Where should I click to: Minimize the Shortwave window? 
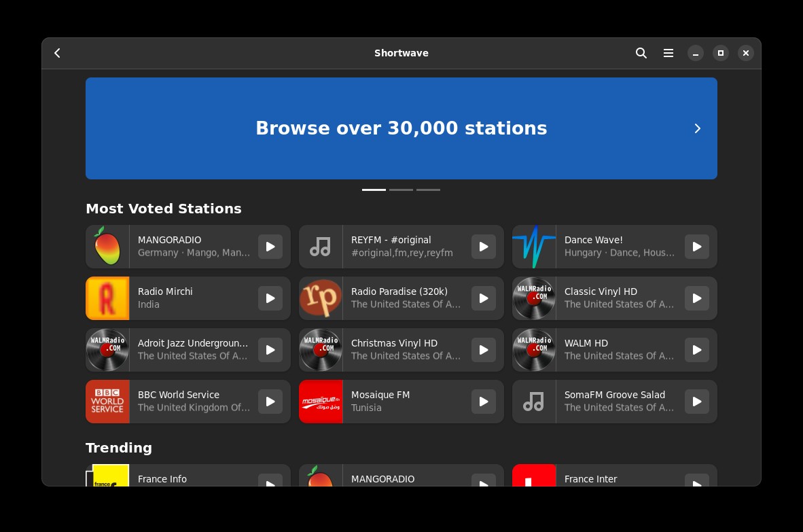[696, 53]
